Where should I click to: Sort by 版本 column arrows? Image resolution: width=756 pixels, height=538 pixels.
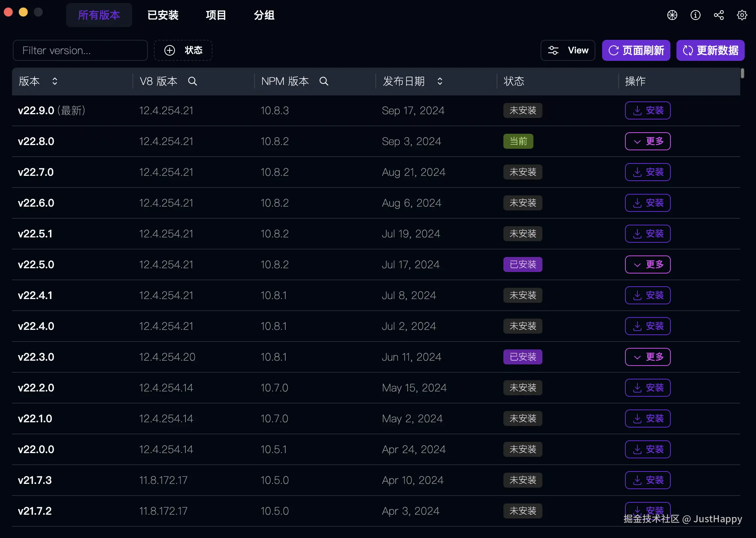click(x=55, y=81)
